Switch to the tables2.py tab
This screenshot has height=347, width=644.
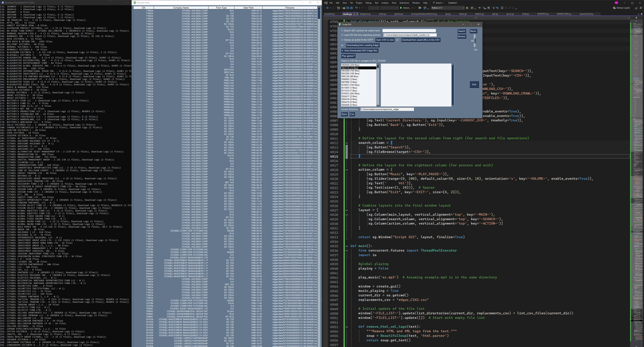[x=479, y=13]
